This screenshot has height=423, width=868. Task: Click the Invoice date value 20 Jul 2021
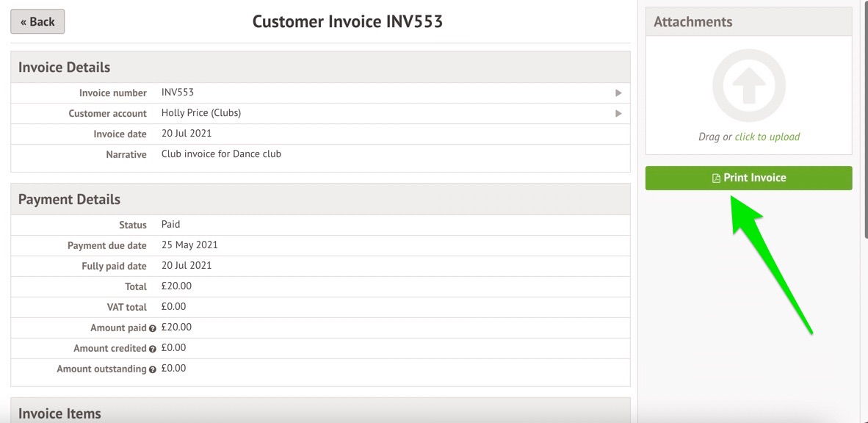click(x=187, y=134)
